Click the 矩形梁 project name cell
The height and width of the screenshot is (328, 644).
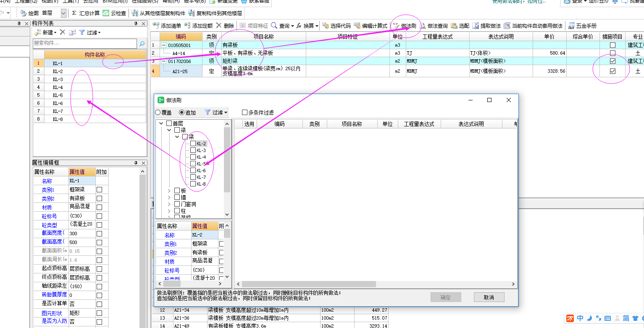tap(264, 61)
